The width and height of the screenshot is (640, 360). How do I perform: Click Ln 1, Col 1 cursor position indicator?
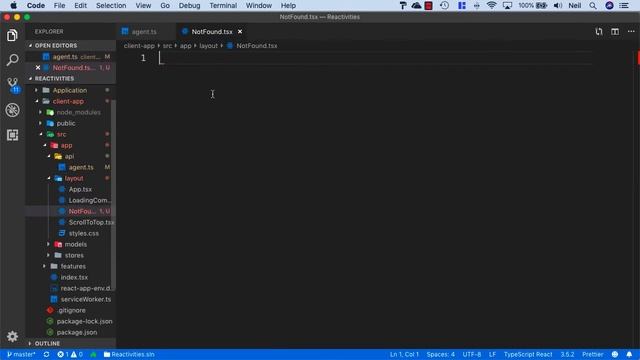coord(404,354)
